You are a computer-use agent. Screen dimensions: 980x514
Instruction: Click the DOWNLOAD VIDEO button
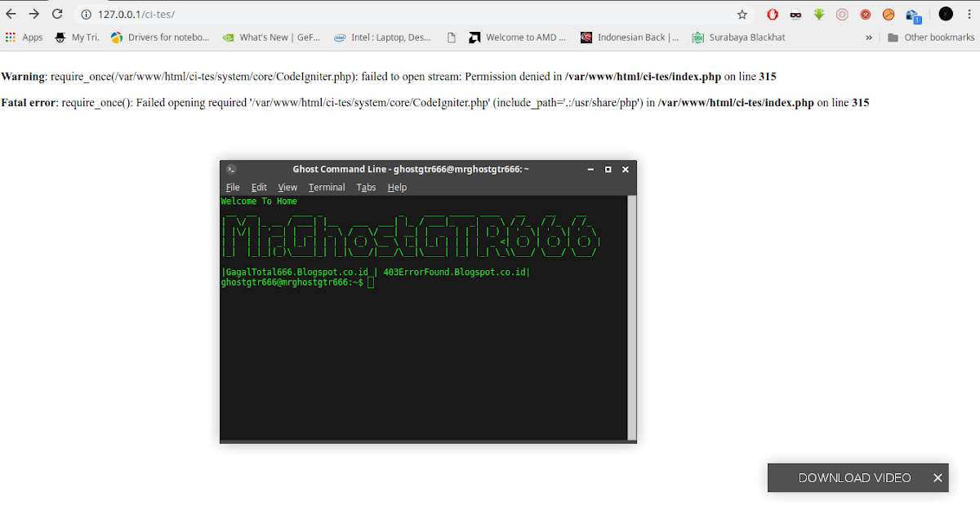click(x=854, y=478)
